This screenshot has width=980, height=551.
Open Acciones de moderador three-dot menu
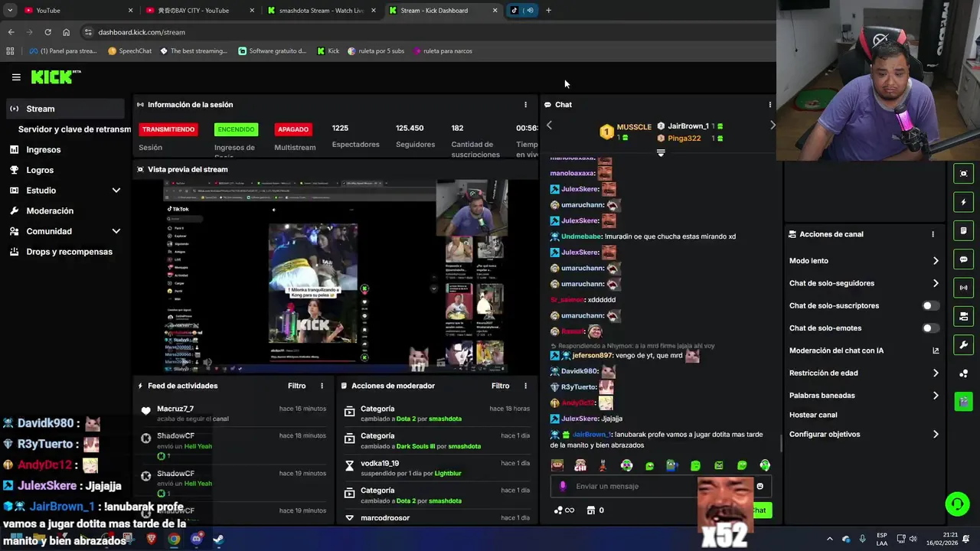point(525,386)
